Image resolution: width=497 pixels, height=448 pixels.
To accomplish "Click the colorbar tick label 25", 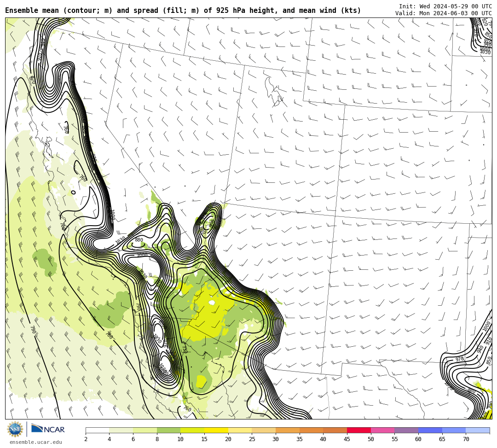I will [252, 439].
